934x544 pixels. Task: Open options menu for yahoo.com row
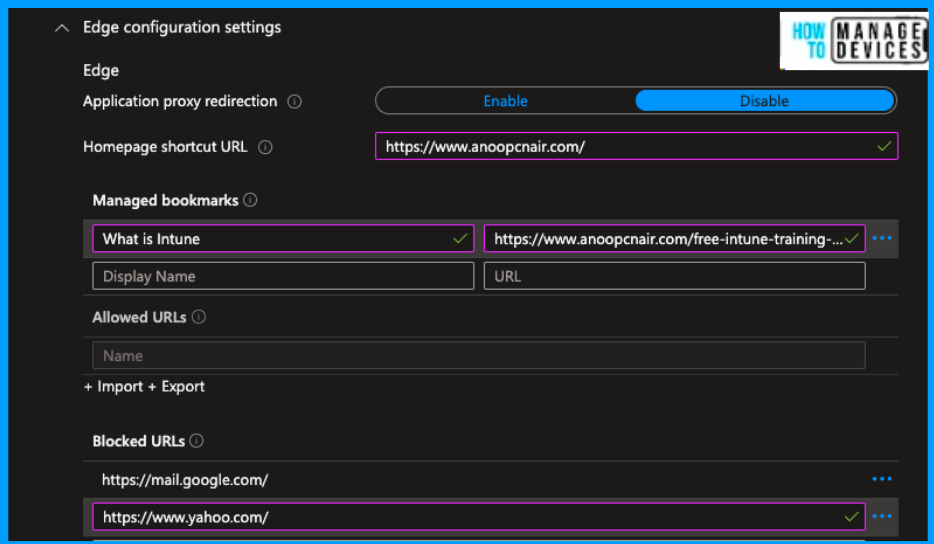tap(882, 517)
